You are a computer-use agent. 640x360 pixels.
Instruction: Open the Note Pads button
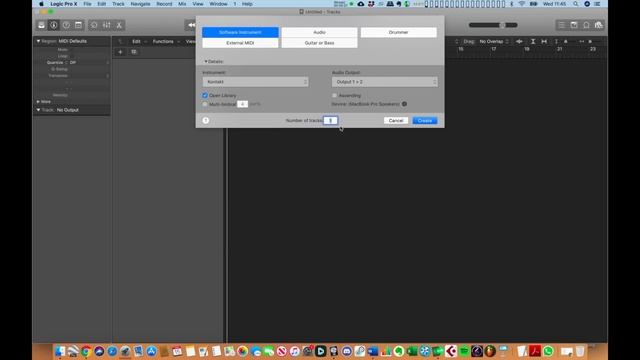(x=574, y=25)
